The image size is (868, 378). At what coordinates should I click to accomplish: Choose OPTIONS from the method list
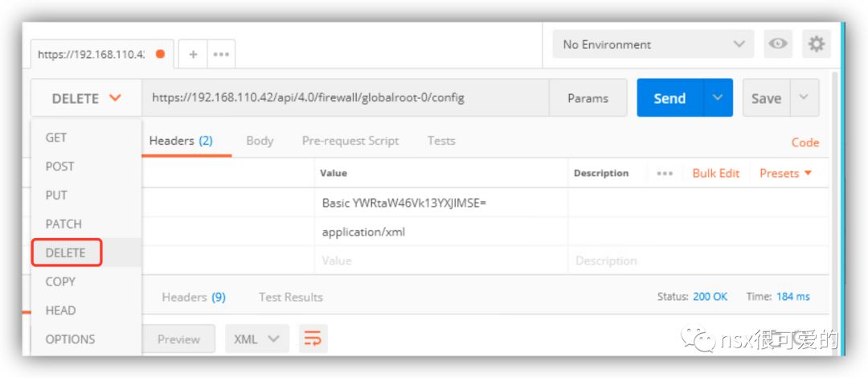(86, 339)
